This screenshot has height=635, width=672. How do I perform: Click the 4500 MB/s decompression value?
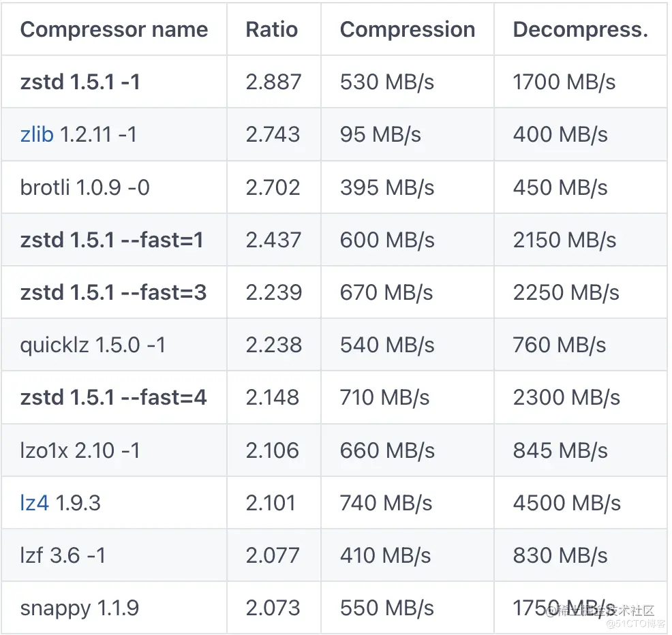coord(566,503)
